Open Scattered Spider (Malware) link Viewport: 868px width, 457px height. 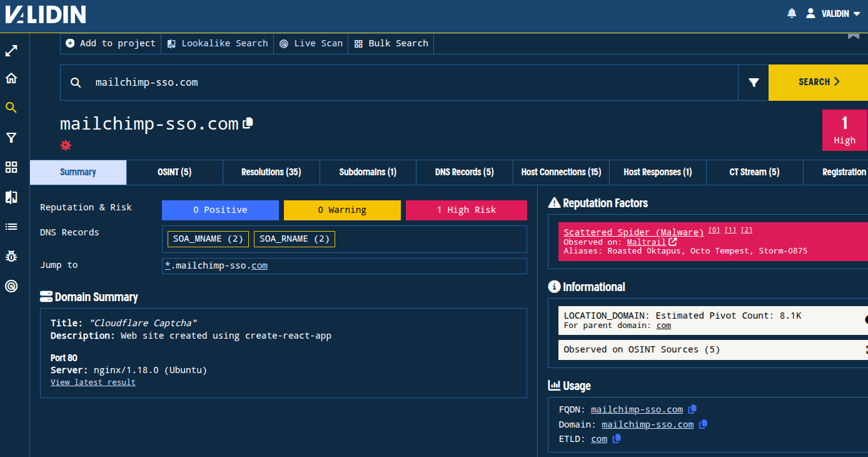click(633, 232)
